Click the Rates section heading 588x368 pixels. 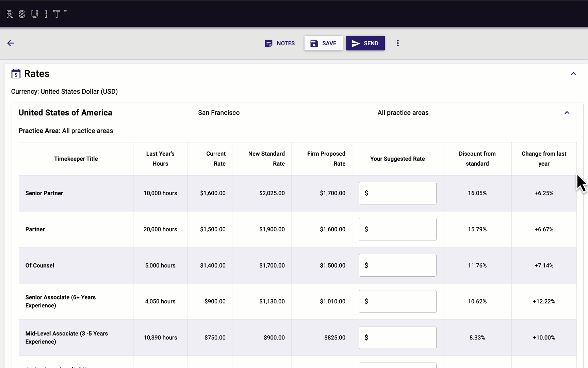pos(37,74)
